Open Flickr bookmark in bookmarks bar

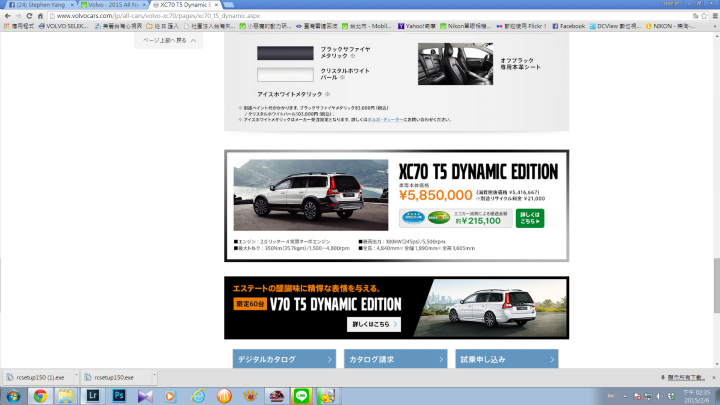(x=521, y=26)
